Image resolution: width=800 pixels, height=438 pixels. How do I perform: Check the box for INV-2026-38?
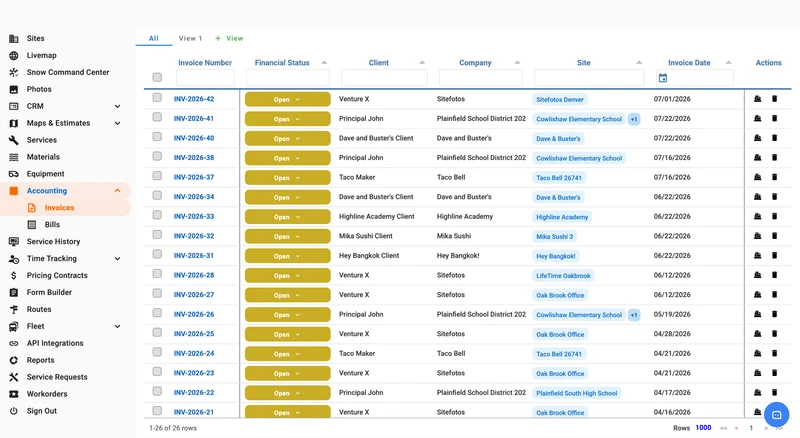coord(157,156)
